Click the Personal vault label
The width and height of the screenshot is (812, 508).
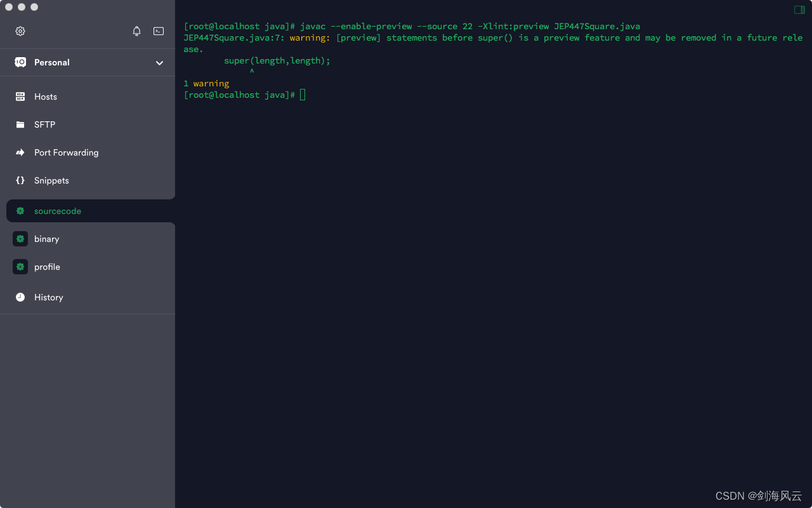click(52, 62)
